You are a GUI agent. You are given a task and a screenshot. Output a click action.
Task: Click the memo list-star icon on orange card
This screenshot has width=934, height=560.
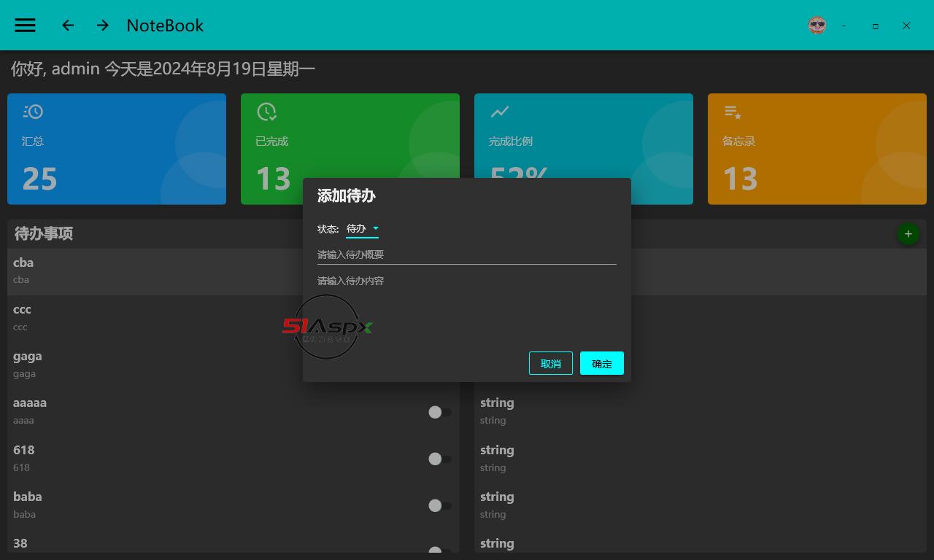[733, 112]
